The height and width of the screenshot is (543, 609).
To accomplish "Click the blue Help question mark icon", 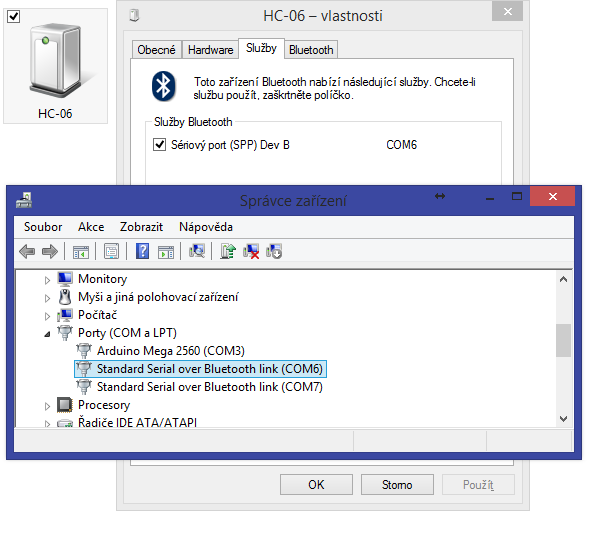I will [x=143, y=251].
